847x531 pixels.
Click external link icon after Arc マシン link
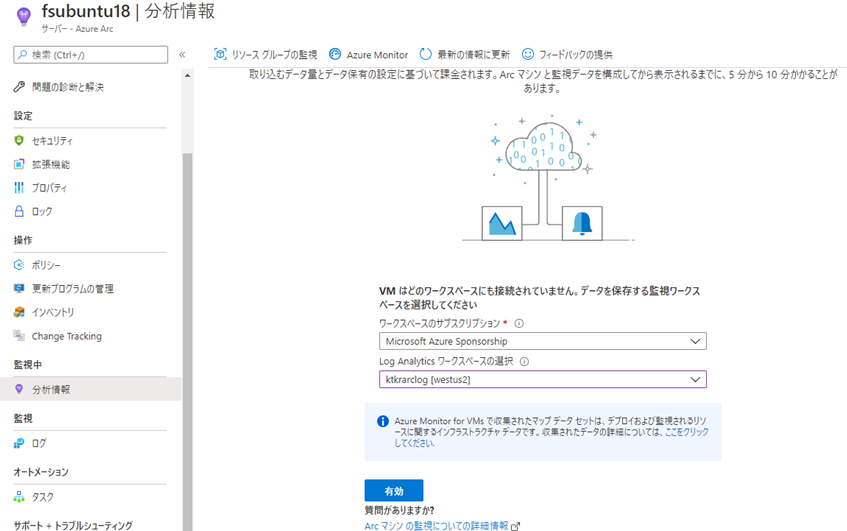click(x=515, y=526)
